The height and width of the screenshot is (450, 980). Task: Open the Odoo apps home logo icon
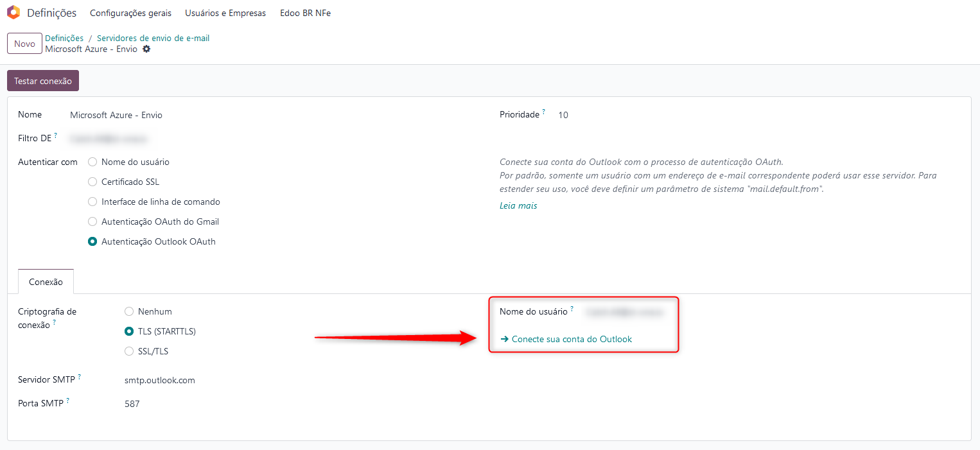[13, 12]
